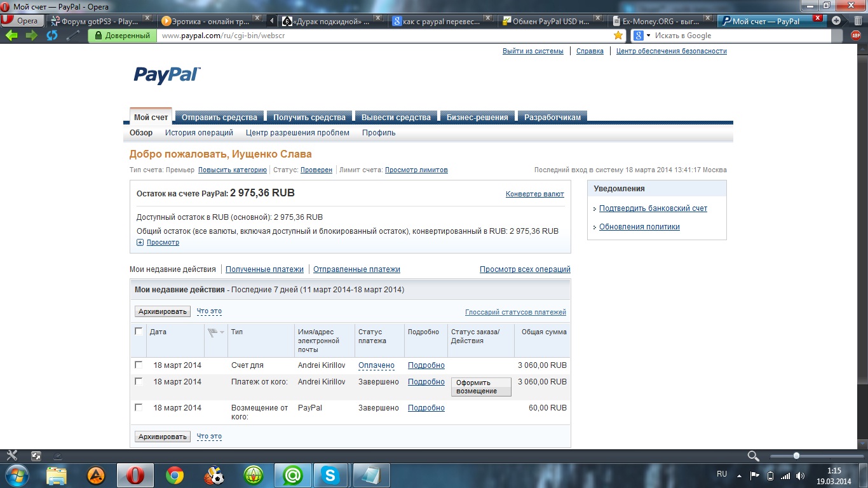Open the Opera main menu button

coord(23,20)
